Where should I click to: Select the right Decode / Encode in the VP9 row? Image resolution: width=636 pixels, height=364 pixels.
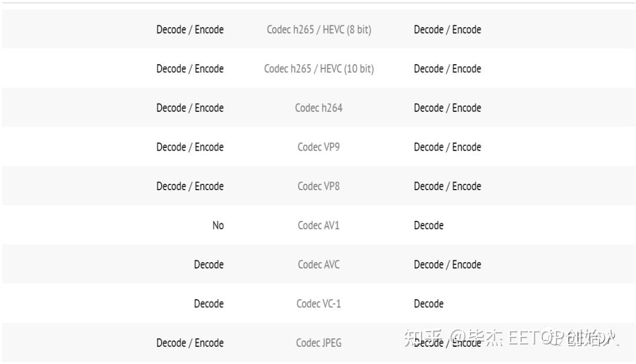(448, 147)
